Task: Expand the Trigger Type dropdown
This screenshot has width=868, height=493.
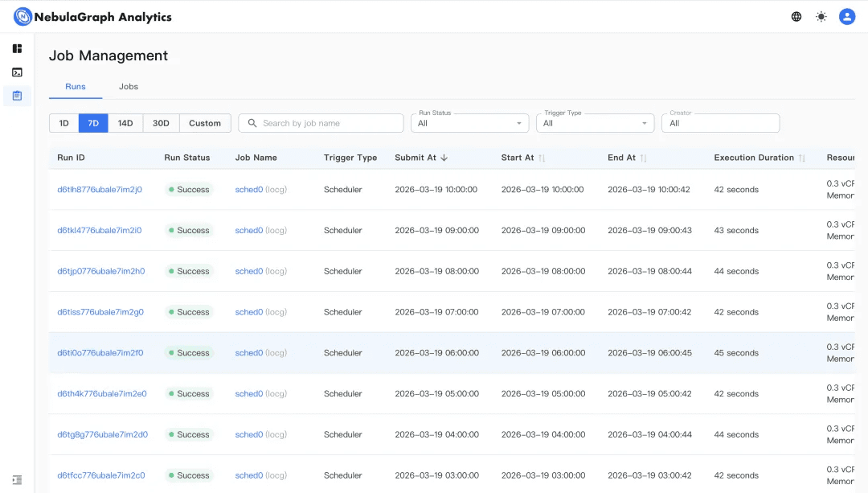Action: (595, 123)
